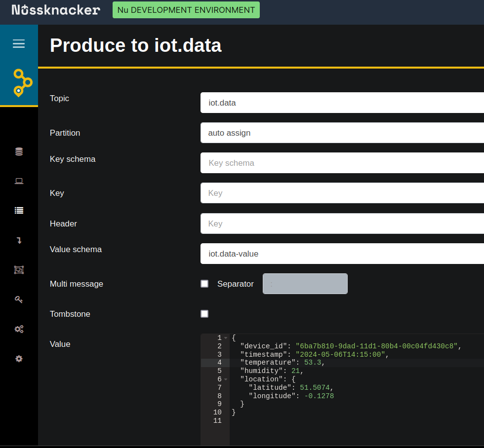Click the latitude value 51.5074
The width and height of the screenshot is (484, 448).
pyautogui.click(x=315, y=388)
